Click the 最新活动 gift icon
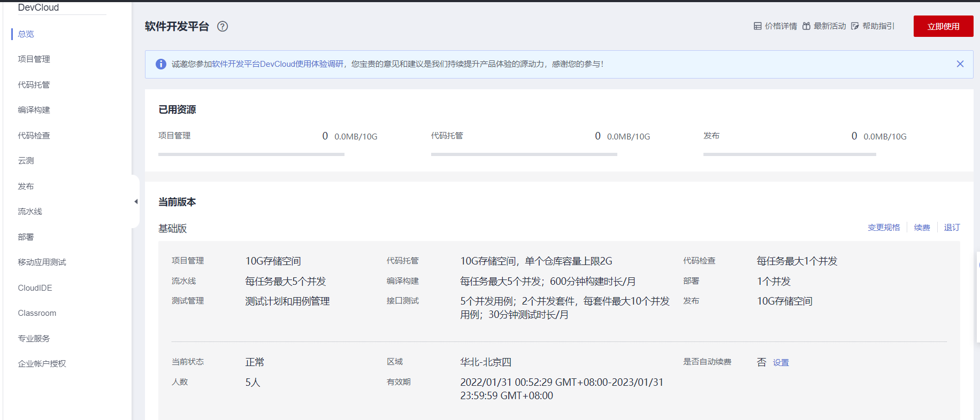The width and height of the screenshot is (980, 420). pos(806,26)
